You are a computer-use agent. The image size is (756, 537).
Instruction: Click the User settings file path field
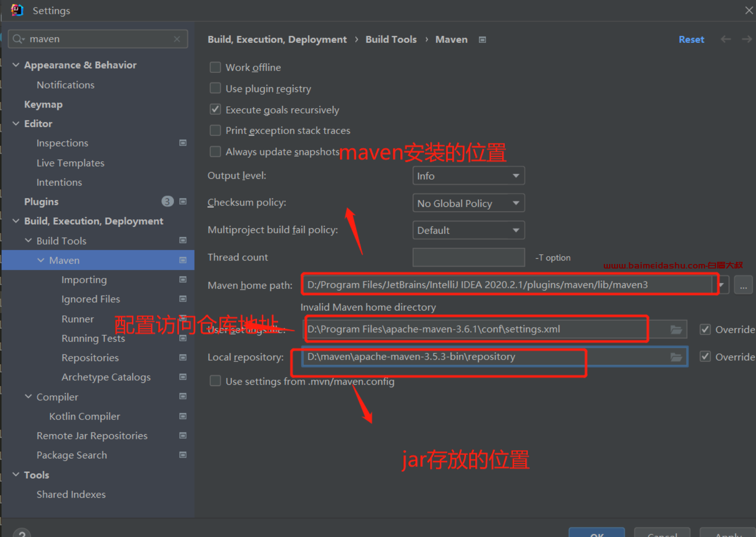tap(495, 330)
